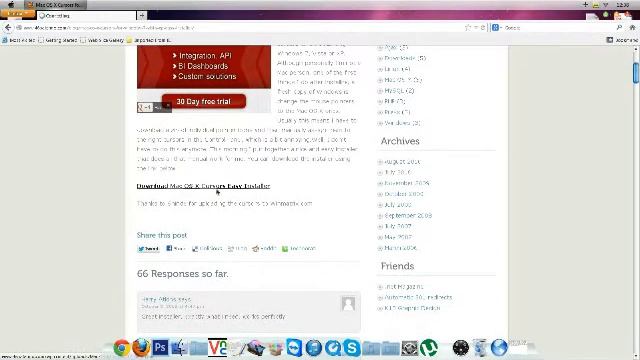Screen dimensions: 640x360
Task: Launch the VNC viewer from dock
Action: pyautogui.click(x=217, y=348)
